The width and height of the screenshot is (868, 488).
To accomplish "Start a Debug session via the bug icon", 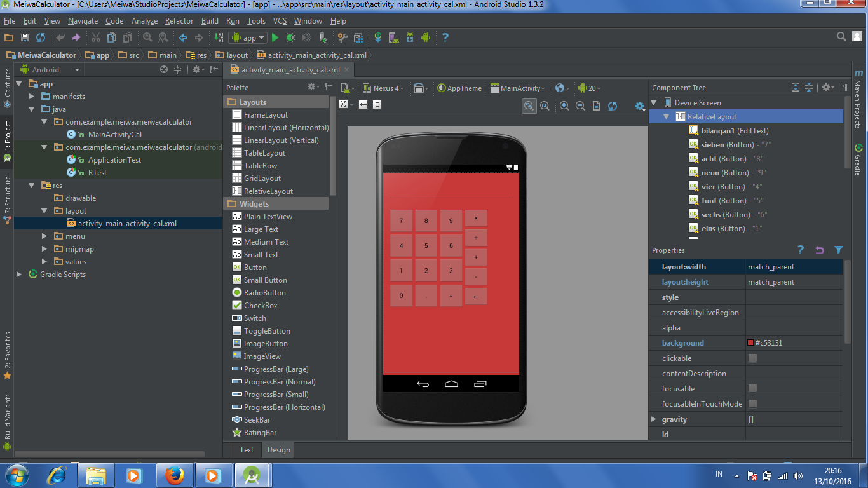I will click(289, 37).
